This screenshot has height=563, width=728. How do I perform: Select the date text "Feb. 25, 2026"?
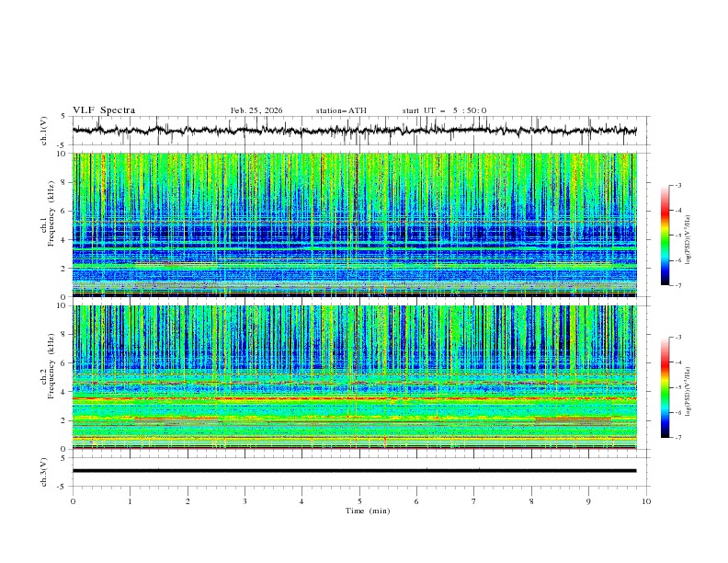[x=256, y=110]
